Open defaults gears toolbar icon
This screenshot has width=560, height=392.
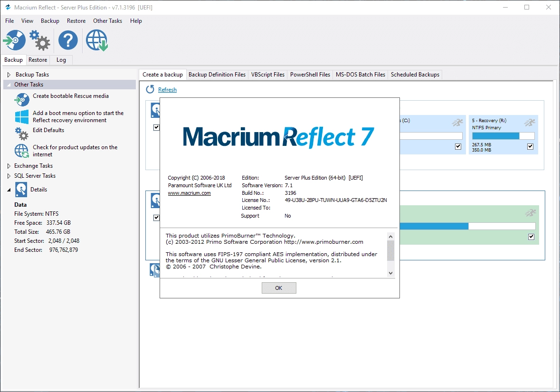tap(39, 40)
